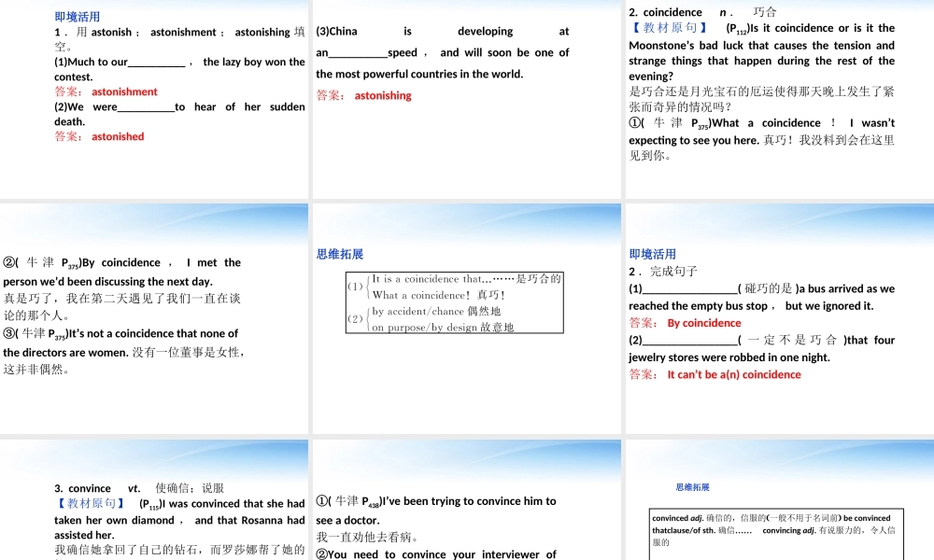
Task: Click the sentence 'We were ___ to hear of her sudden death'
Action: [179, 114]
